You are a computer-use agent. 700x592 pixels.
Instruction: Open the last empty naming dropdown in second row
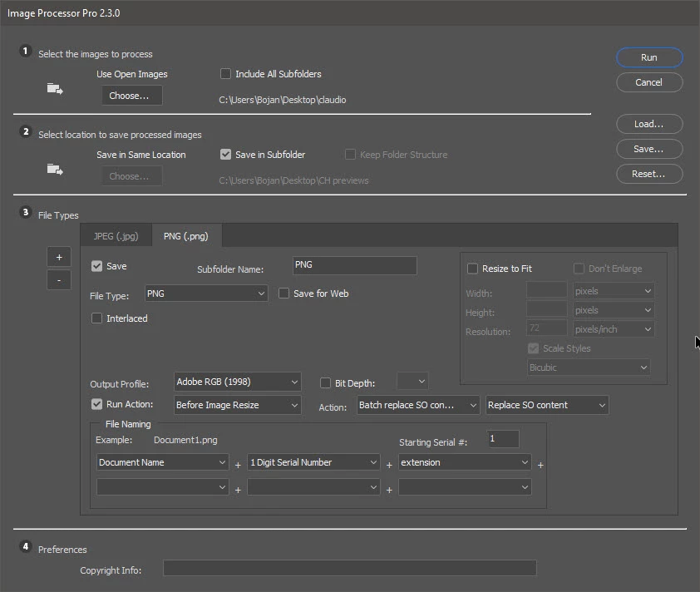465,487
